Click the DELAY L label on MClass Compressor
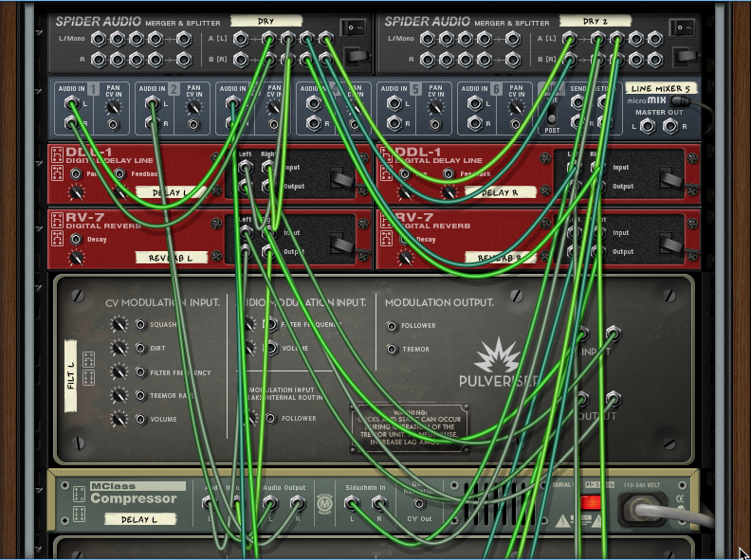The height and width of the screenshot is (560, 751). pos(139,519)
